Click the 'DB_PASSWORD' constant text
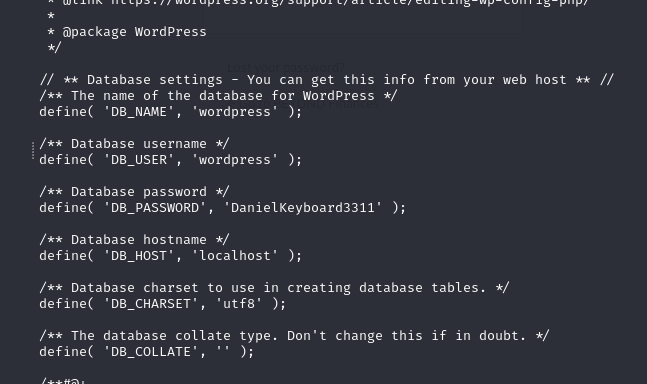The image size is (647, 384). coord(155,208)
